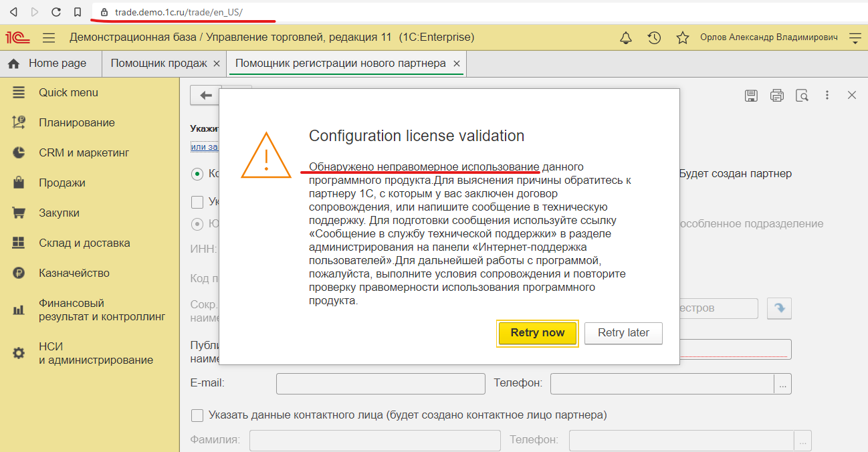The image size is (868, 452).
Task: Click inside the Фамилия field
Action: 375,440
